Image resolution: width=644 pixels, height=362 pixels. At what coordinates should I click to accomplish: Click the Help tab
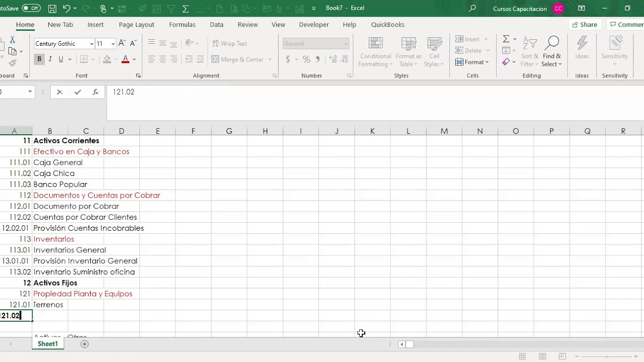coord(349,25)
